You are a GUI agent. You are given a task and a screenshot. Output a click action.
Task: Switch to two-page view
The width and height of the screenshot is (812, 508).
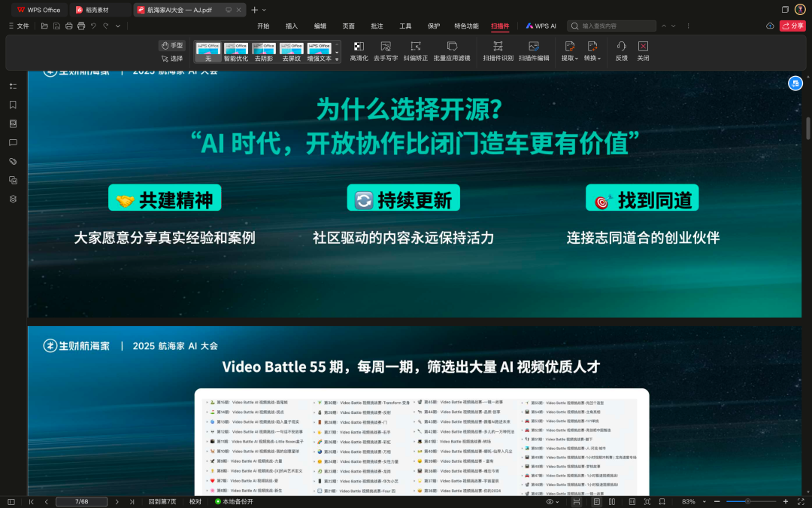pos(612,502)
